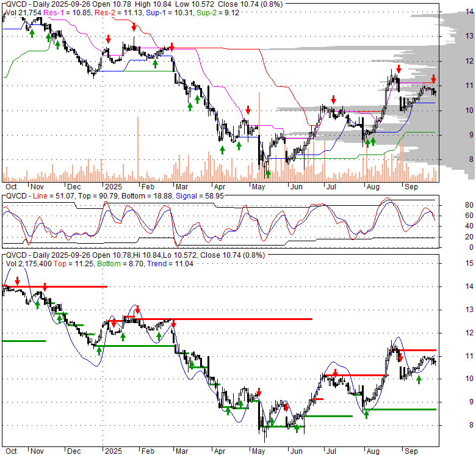476x455 pixels.
Task: Click Low 10.572 in top chart header
Action: [x=194, y=4]
